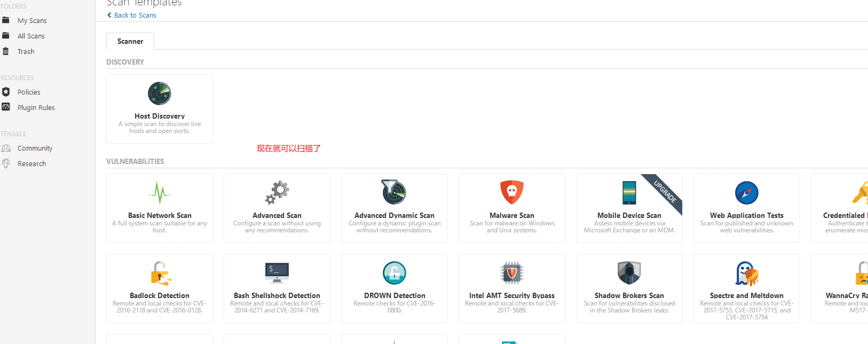Screen dimensions: 868x344
Task: Click the back chevron before Back to Scans
Action: coord(109,15)
